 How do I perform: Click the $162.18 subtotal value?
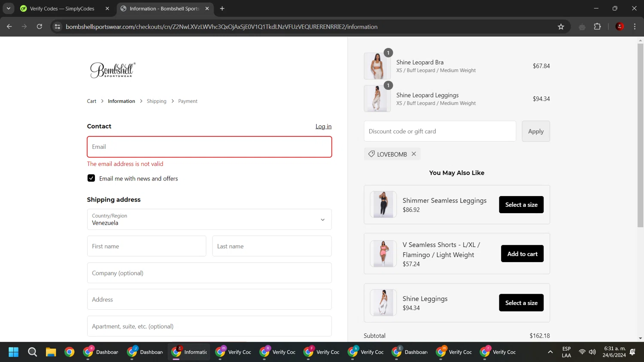(540, 336)
